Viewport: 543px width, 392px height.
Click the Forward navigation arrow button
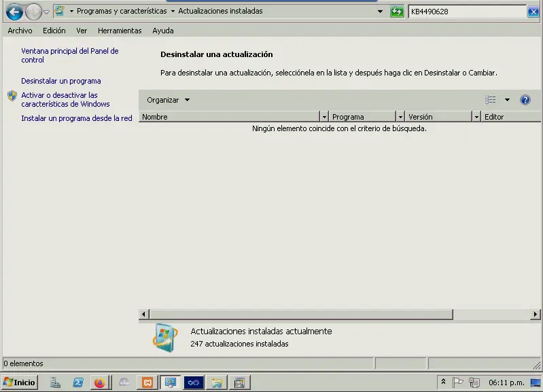[33, 12]
